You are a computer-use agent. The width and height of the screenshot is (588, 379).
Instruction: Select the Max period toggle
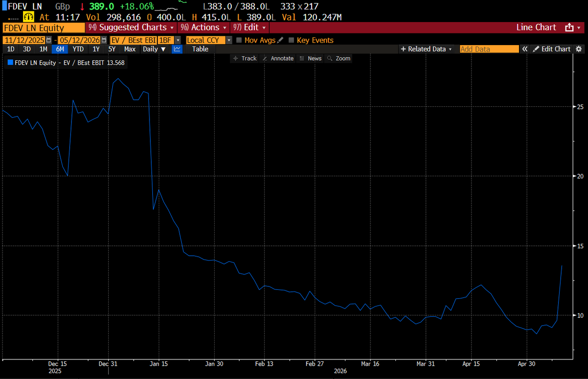[x=130, y=49]
